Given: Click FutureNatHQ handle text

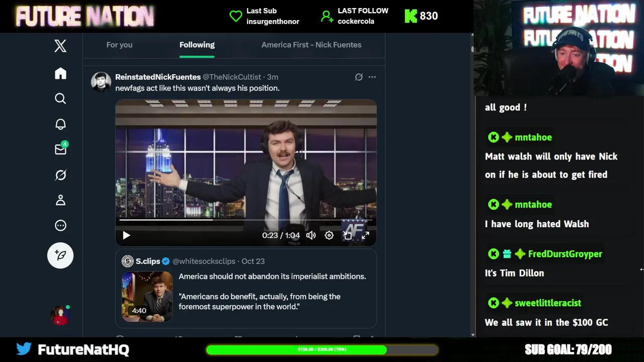Looking at the screenshot, I should [x=84, y=349].
